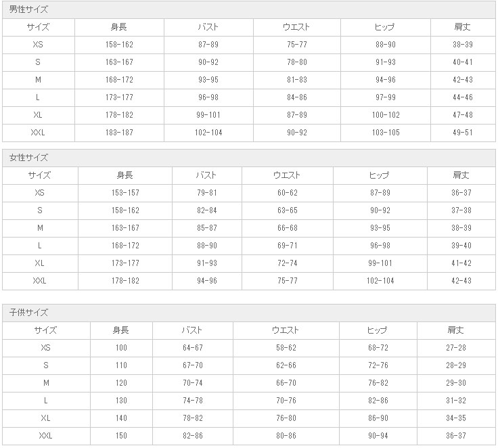This screenshot has width=498, height=448.
Task: Click women's XL shoulder value 41-42
Action: click(x=461, y=263)
